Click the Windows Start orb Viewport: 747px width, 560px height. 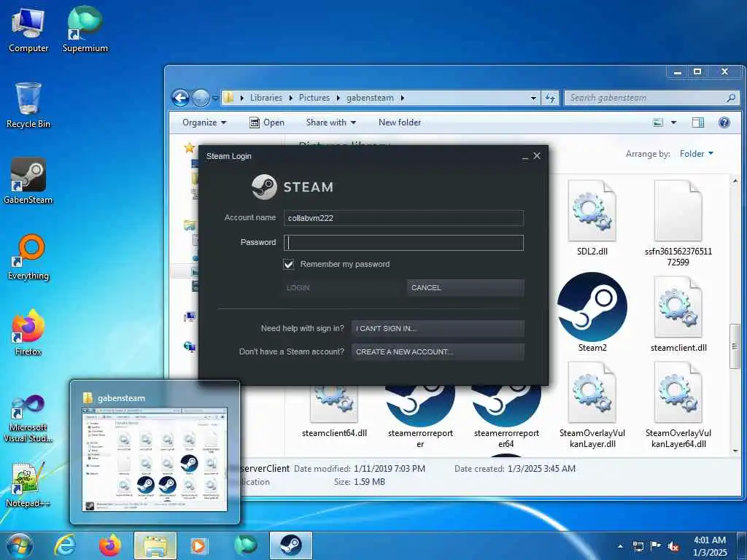coord(20,545)
